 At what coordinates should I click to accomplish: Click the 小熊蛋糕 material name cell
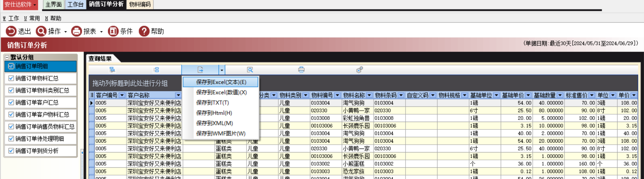(358, 164)
